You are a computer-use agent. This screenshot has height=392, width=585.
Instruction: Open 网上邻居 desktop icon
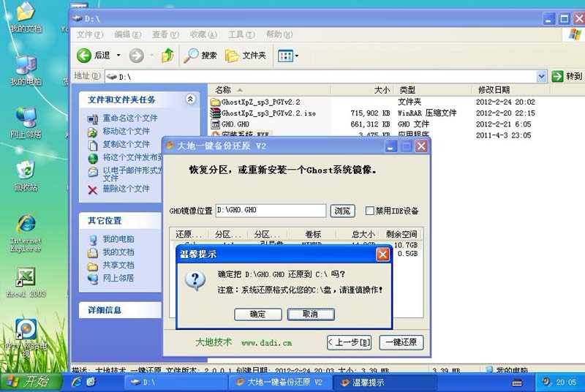(26, 123)
